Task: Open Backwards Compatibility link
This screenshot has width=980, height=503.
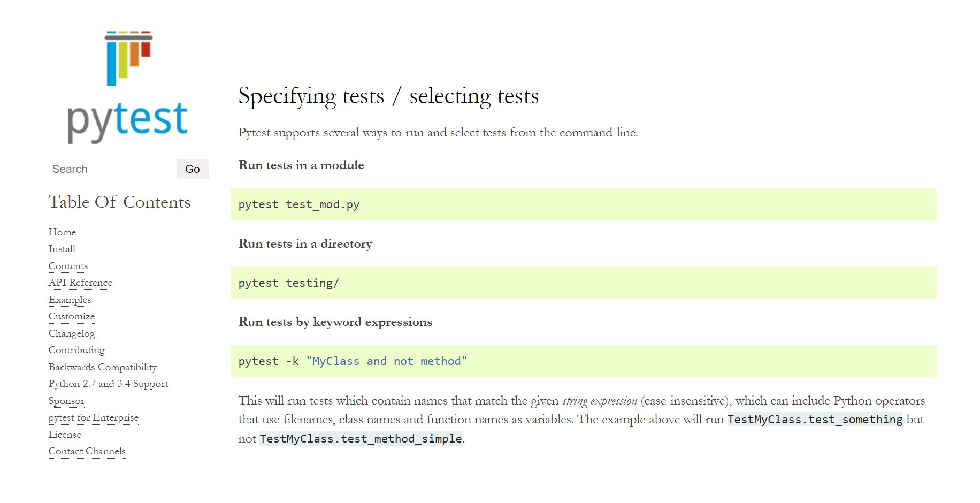Action: click(x=102, y=367)
